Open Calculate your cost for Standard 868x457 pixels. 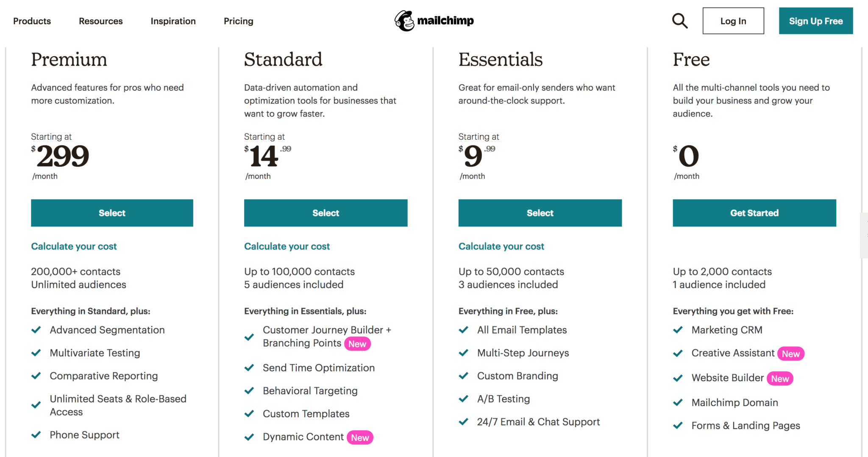[x=287, y=247]
